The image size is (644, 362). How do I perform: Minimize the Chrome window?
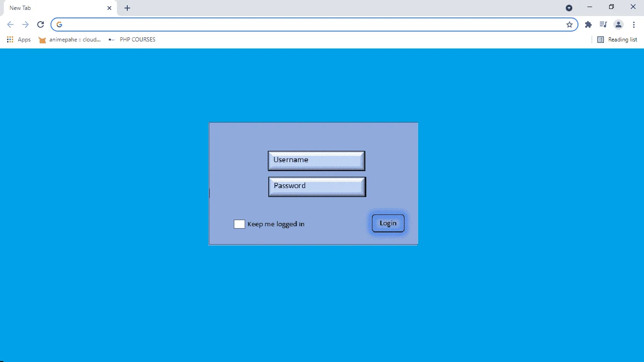click(590, 7)
